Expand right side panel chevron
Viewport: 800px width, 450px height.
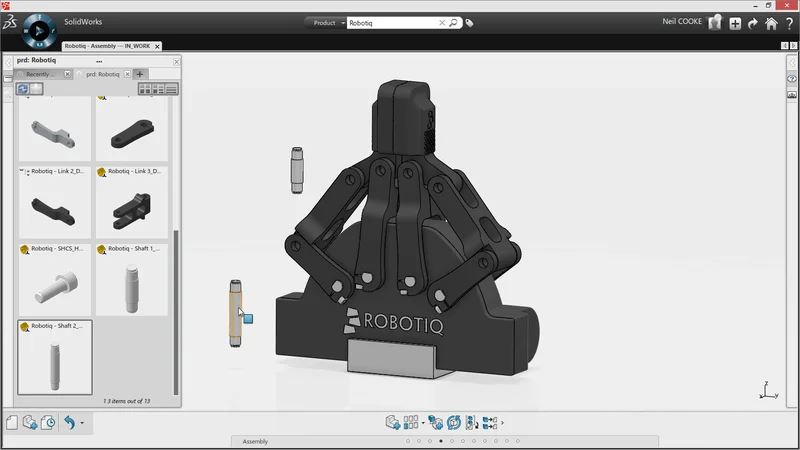792,64
